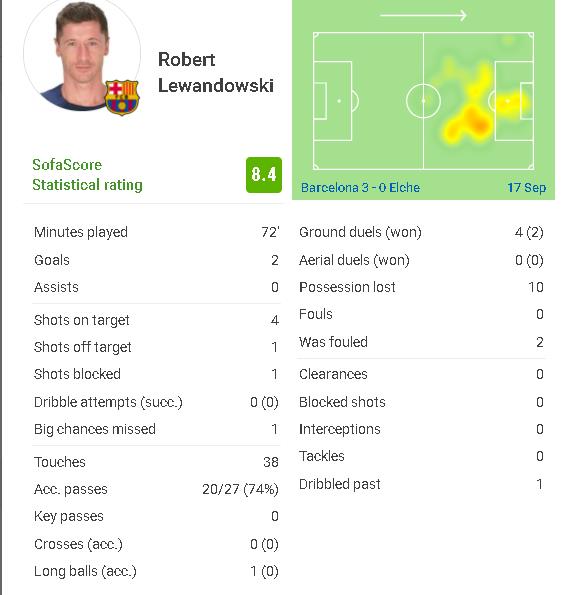
Task: Click the Ground duels (won) stat
Action: [421, 232]
